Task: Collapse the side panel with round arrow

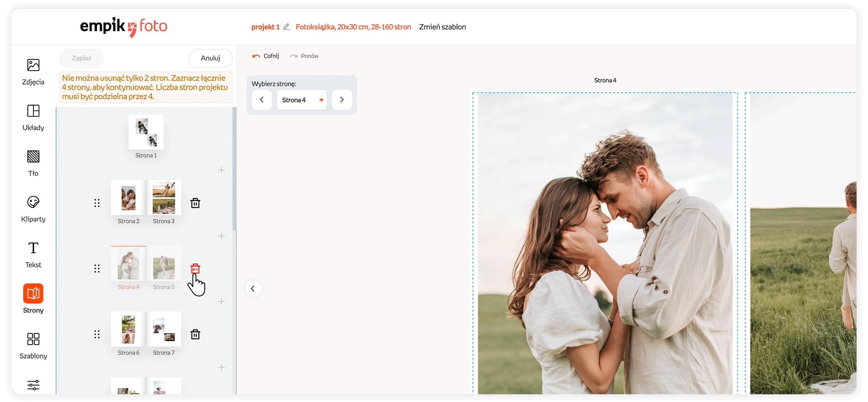Action: [253, 288]
